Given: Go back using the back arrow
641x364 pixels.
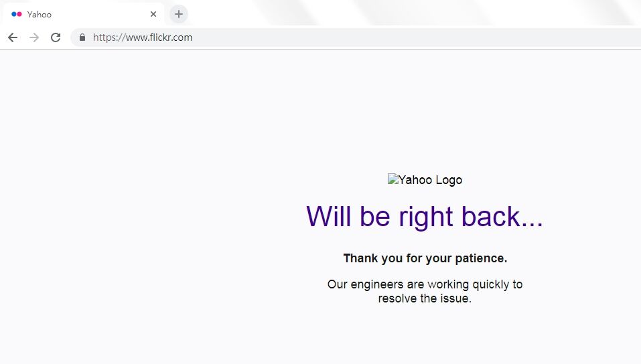Looking at the screenshot, I should [x=13, y=37].
